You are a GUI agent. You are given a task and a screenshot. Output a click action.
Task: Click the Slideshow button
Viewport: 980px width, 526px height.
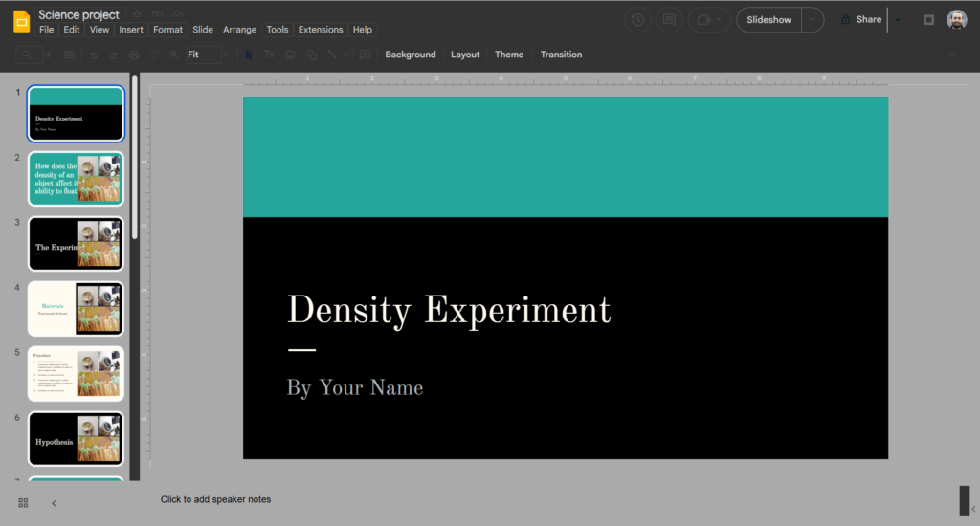[x=768, y=20]
